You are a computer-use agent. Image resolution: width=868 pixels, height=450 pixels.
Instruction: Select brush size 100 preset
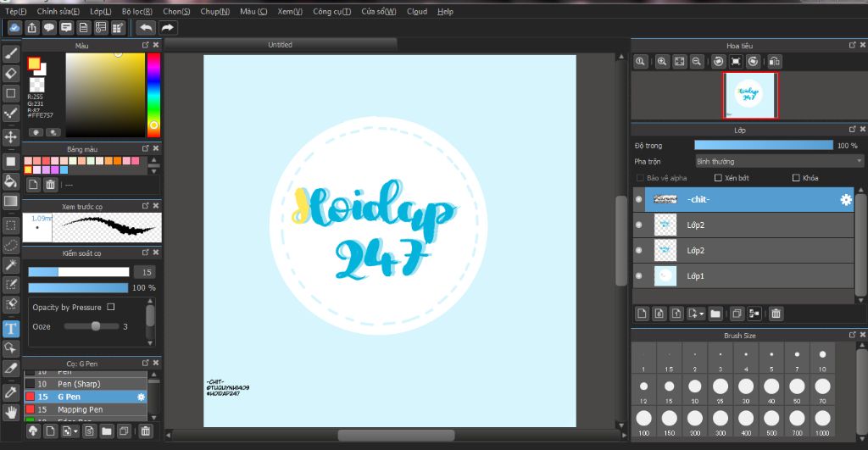pos(644,422)
